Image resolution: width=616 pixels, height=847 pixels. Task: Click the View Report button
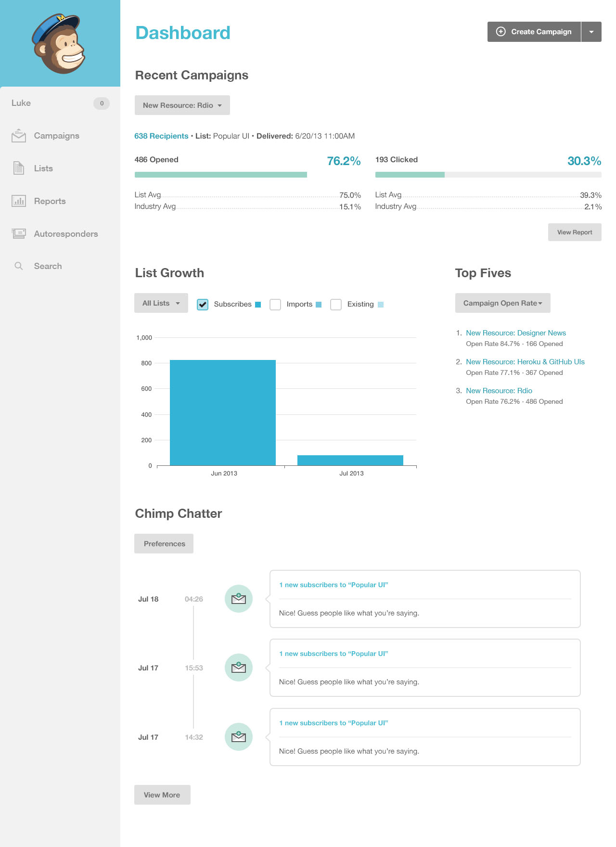(x=575, y=232)
